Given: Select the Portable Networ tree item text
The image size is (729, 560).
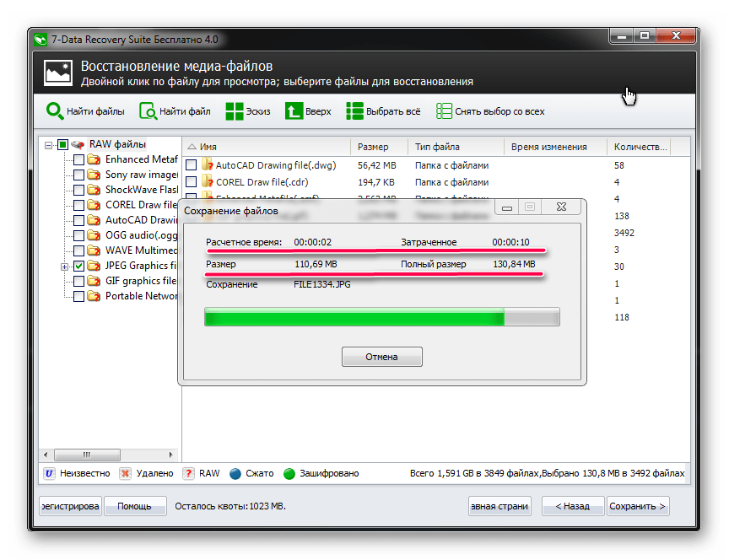Looking at the screenshot, I should 142,296.
